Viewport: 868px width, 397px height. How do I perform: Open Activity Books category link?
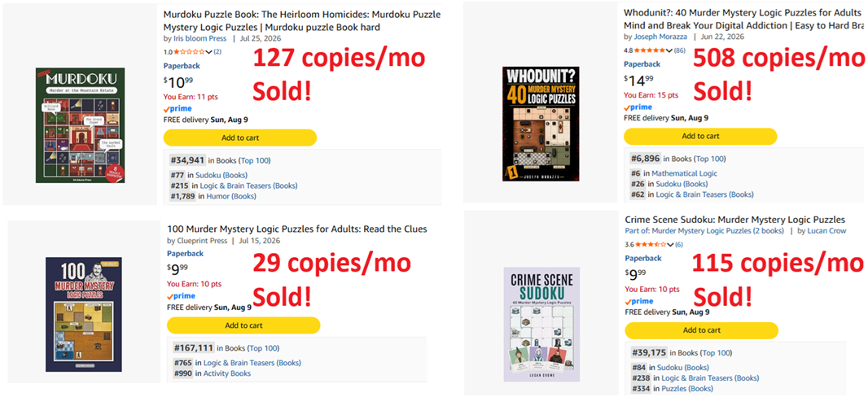227,373
